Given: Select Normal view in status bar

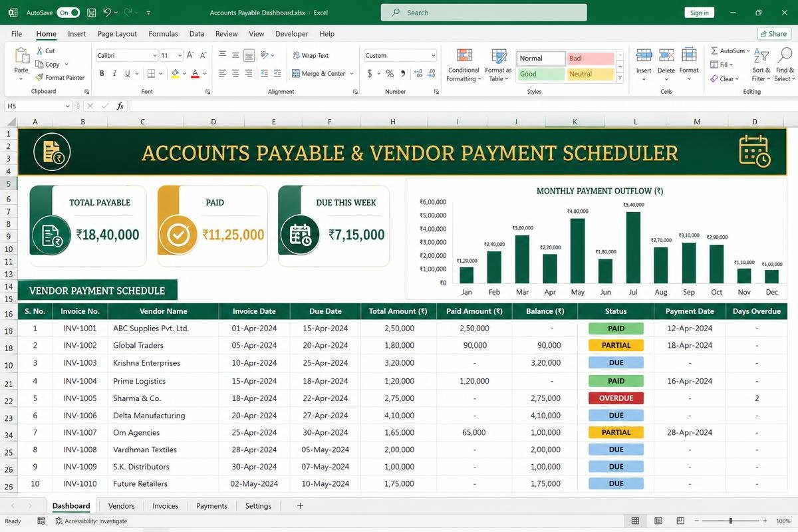Looking at the screenshot, I should pyautogui.click(x=635, y=521).
